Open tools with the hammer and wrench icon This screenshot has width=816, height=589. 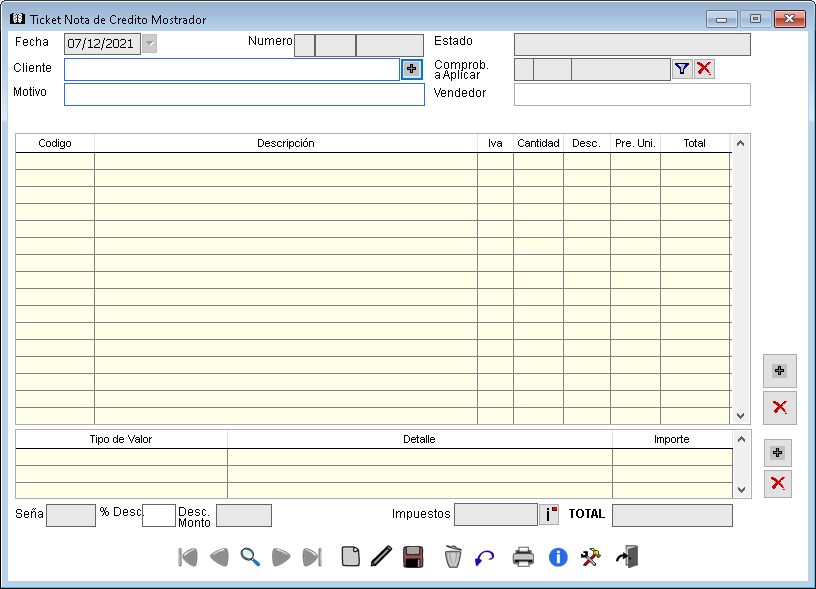590,557
